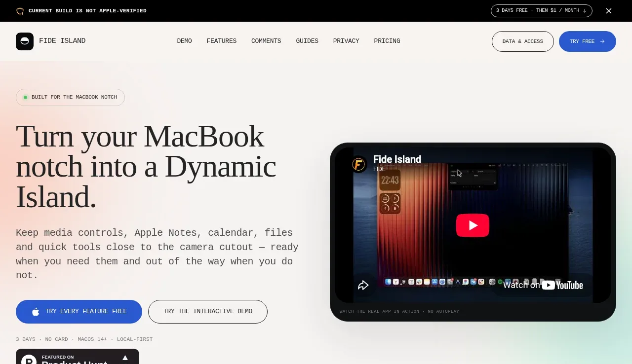Jump to the Comments section
Screen dimensions: 632x364
click(266, 41)
